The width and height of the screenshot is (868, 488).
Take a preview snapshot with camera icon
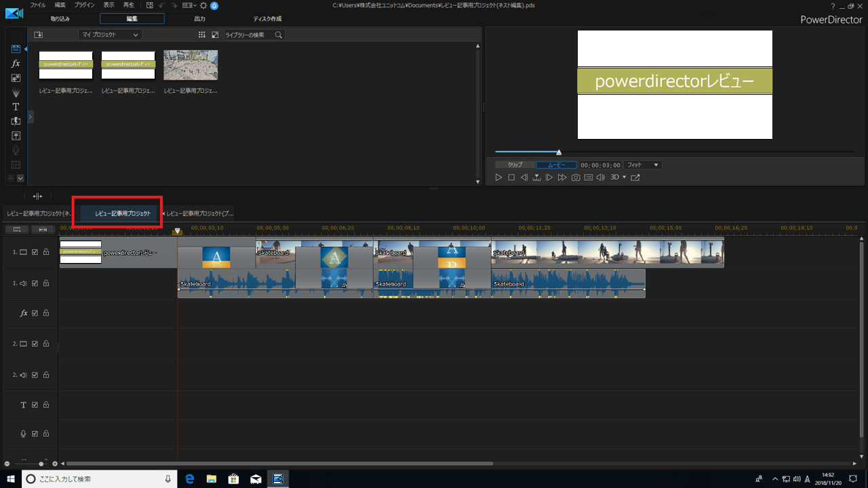click(x=576, y=177)
